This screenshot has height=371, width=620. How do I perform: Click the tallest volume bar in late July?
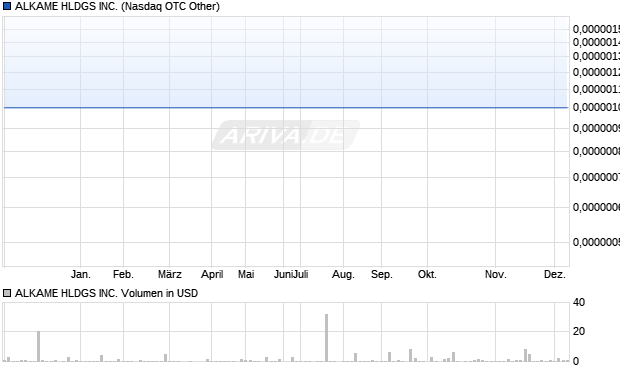click(x=327, y=338)
